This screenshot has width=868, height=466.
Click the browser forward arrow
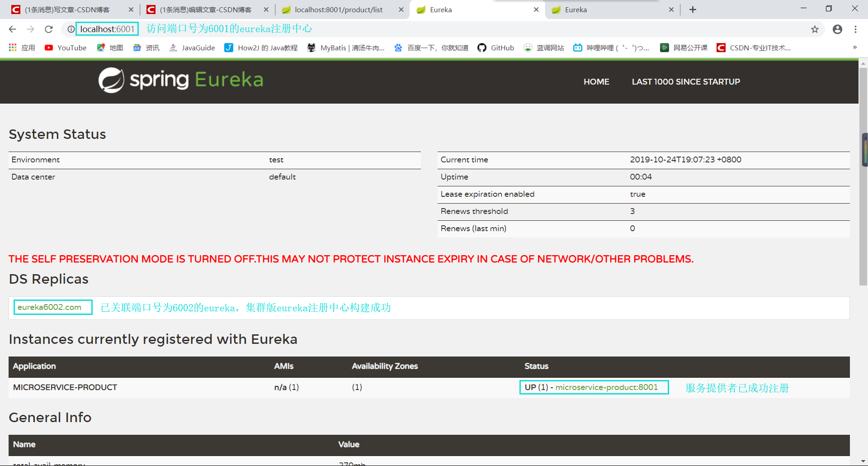(30, 29)
